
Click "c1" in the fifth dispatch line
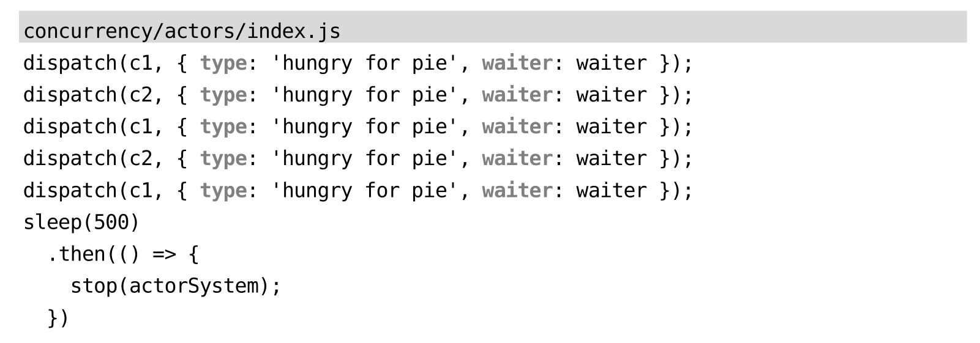coord(140,191)
